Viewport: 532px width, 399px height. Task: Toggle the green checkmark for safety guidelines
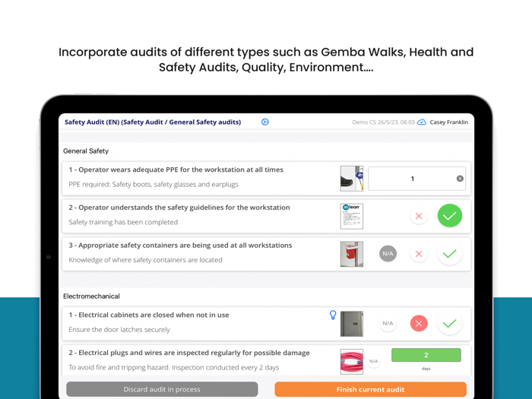[x=450, y=215]
